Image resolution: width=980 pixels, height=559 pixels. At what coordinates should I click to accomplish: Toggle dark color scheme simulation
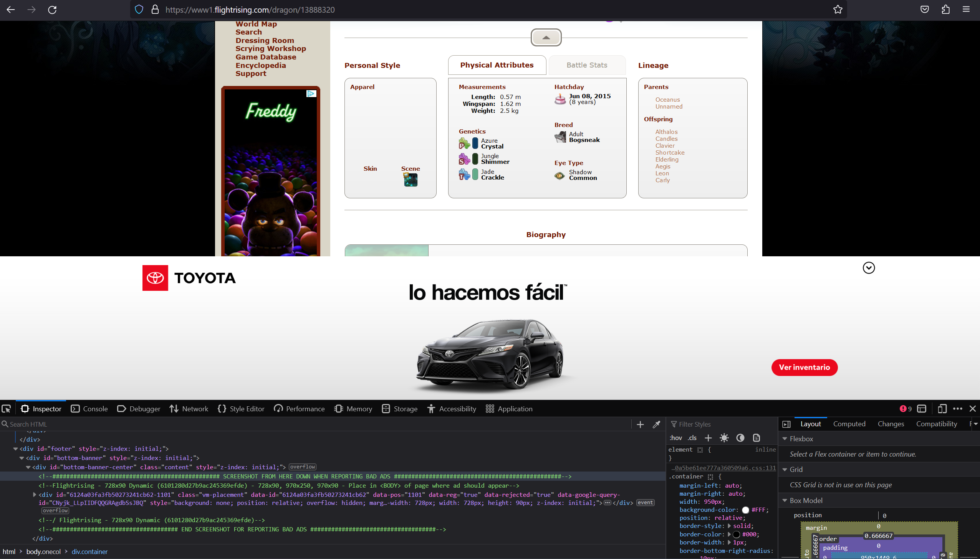(x=740, y=438)
